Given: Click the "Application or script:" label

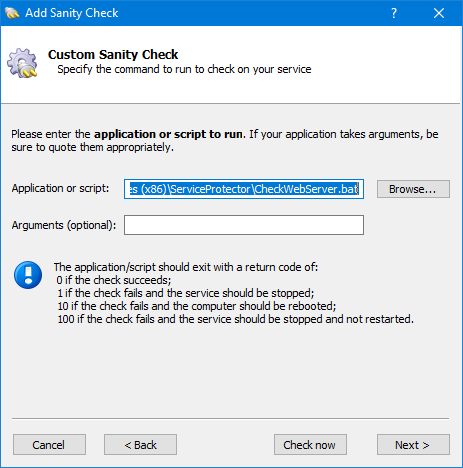Looking at the screenshot, I should click(60, 188).
